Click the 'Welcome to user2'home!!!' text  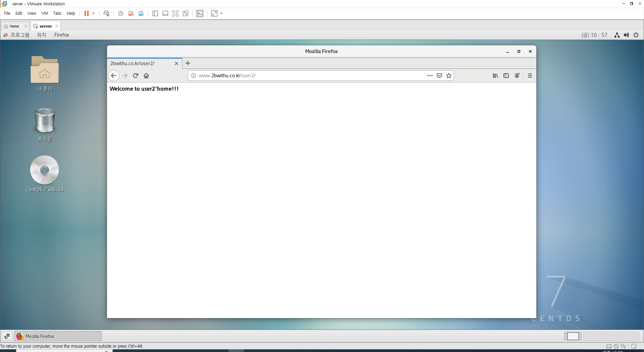[x=144, y=89]
